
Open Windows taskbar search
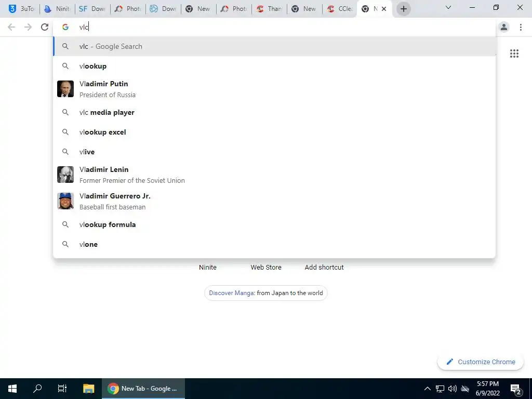[x=37, y=389]
